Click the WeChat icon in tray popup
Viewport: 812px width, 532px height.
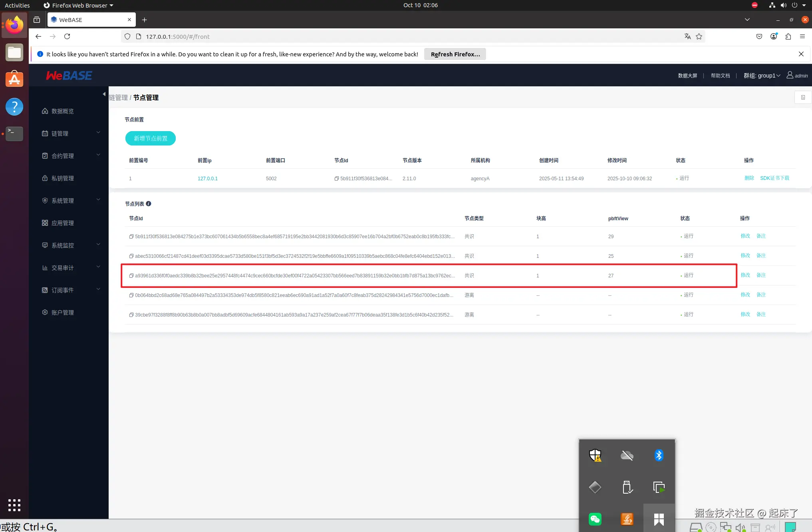point(595,519)
